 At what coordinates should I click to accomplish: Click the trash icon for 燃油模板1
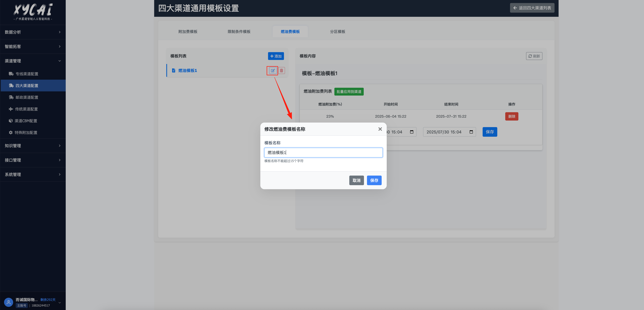[282, 70]
